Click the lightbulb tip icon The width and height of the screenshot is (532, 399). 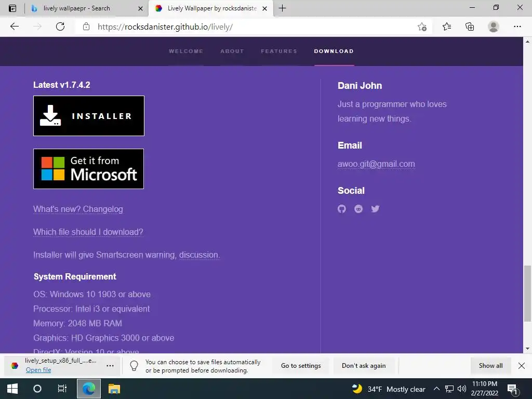[134, 366]
